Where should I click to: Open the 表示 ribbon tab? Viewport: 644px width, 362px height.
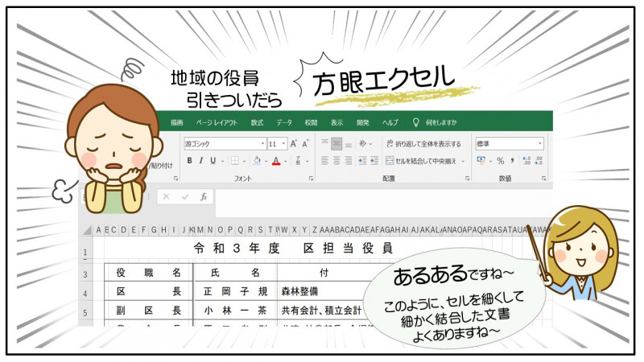[336, 122]
